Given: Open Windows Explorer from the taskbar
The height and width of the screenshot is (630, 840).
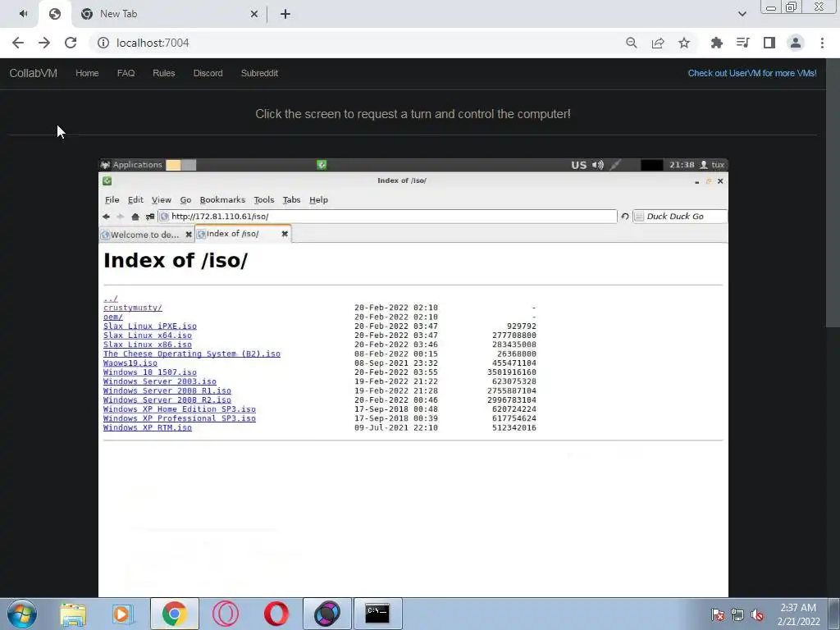Looking at the screenshot, I should tap(73, 614).
